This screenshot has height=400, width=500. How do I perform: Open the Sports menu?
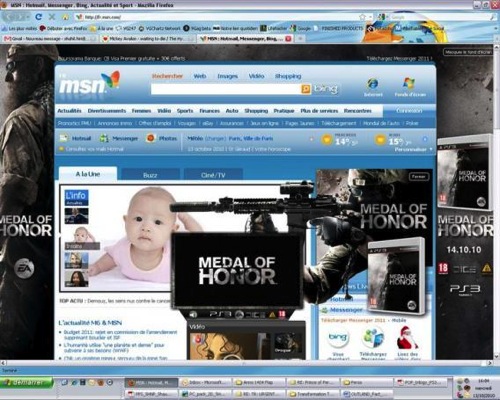click(x=185, y=111)
